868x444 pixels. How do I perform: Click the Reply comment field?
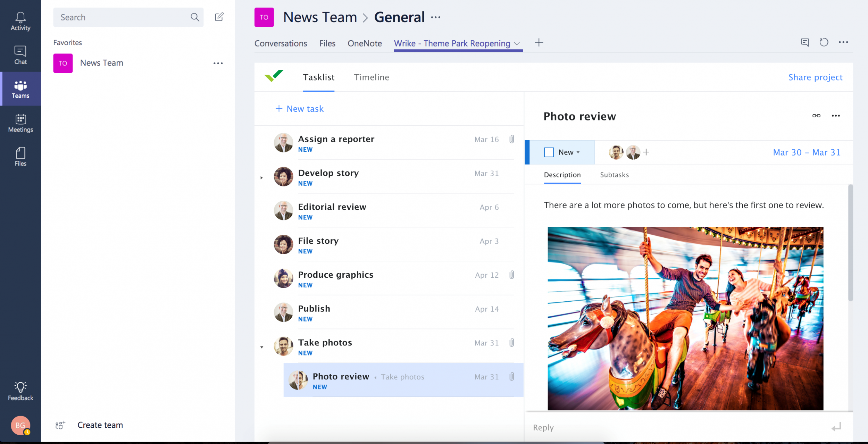coord(677,427)
